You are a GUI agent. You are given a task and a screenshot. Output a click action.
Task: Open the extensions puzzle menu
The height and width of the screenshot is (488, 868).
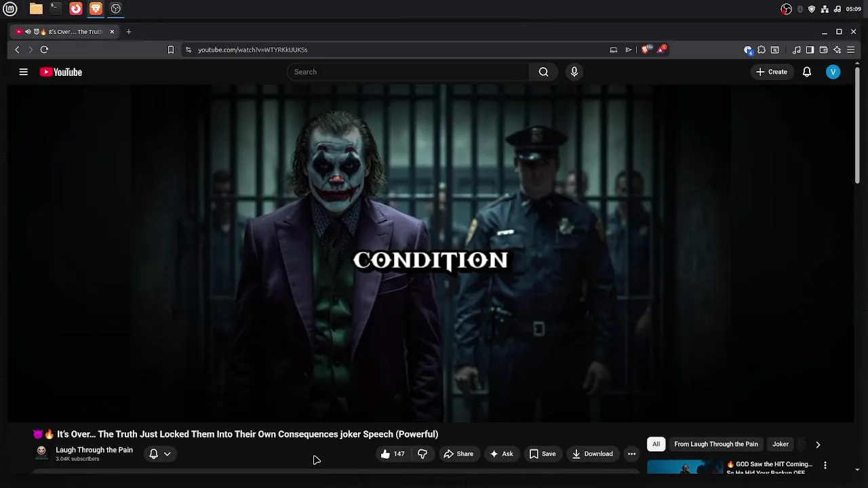(x=762, y=49)
